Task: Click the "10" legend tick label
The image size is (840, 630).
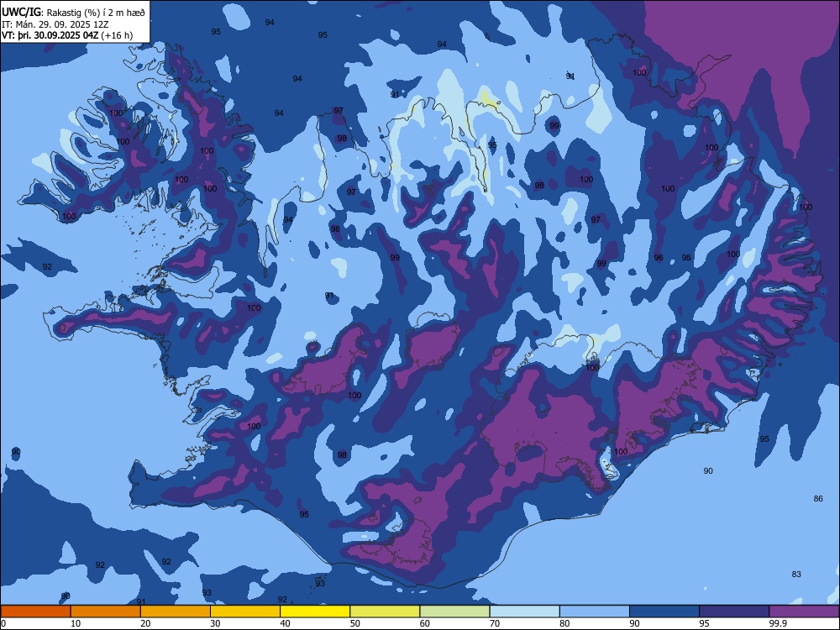Action: click(x=76, y=623)
